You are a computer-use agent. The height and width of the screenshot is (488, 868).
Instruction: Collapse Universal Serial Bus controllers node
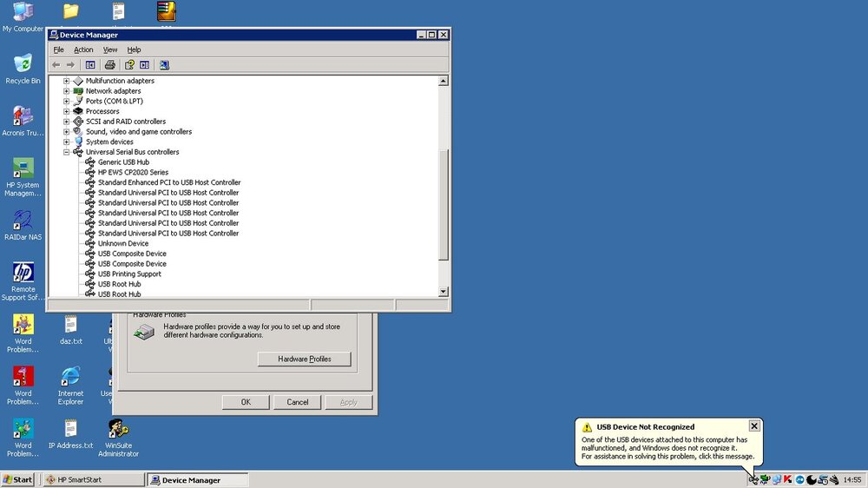coord(67,152)
